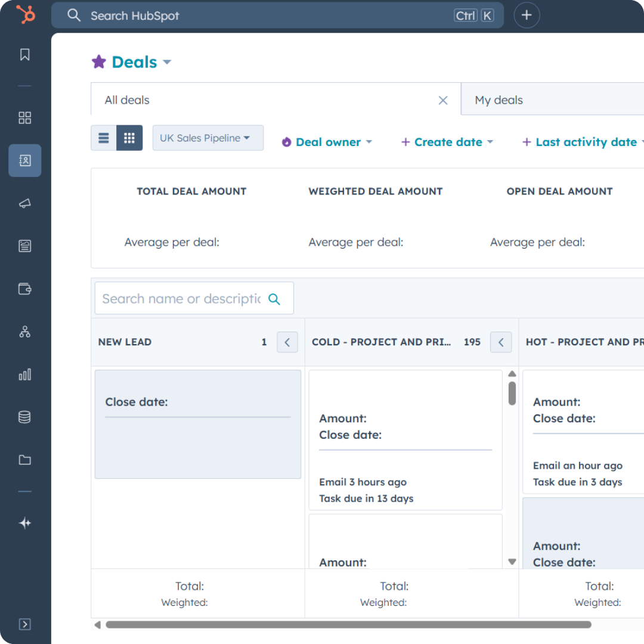644x644 pixels.
Task: Click the Task due in 3 days text
Action: pyautogui.click(x=577, y=482)
